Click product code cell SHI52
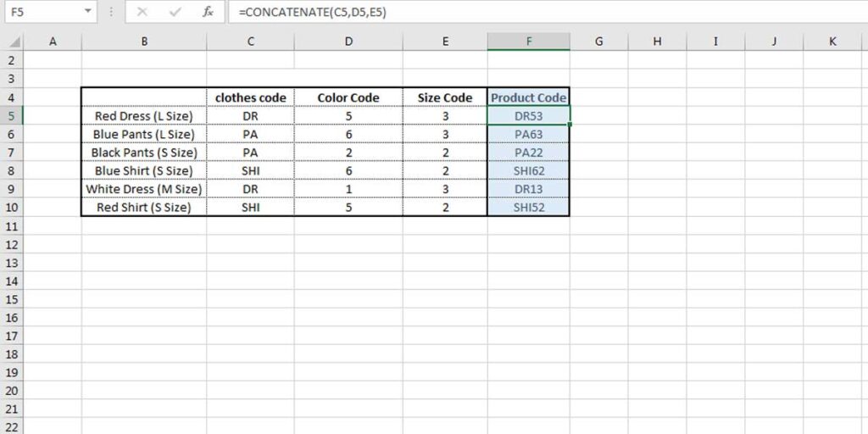The height and width of the screenshot is (434, 868). (529, 208)
